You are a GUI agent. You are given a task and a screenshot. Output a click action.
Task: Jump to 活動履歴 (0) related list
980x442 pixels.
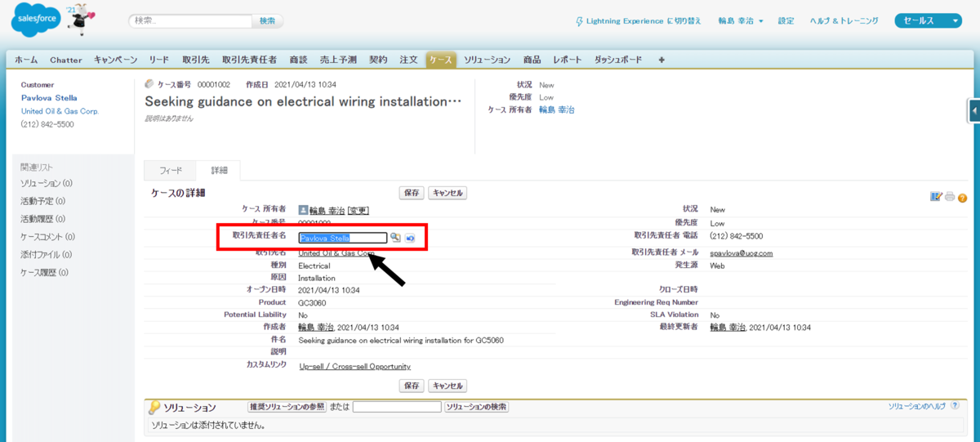click(x=43, y=219)
